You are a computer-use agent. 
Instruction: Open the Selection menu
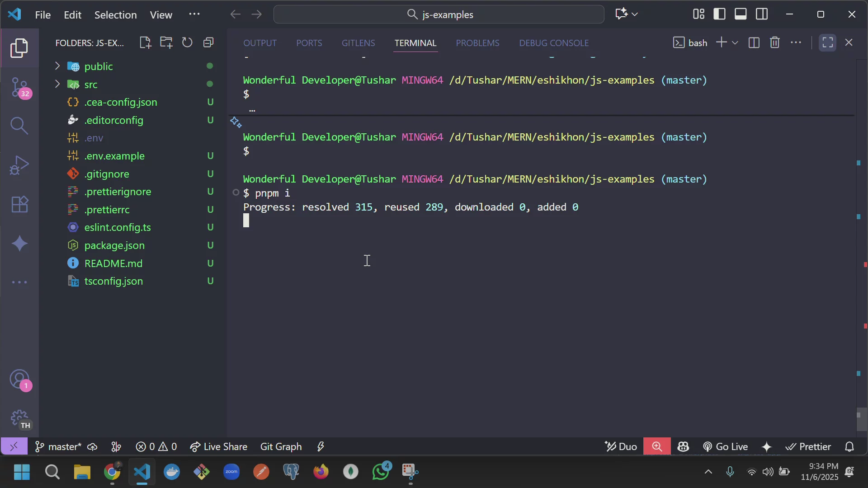click(x=116, y=14)
